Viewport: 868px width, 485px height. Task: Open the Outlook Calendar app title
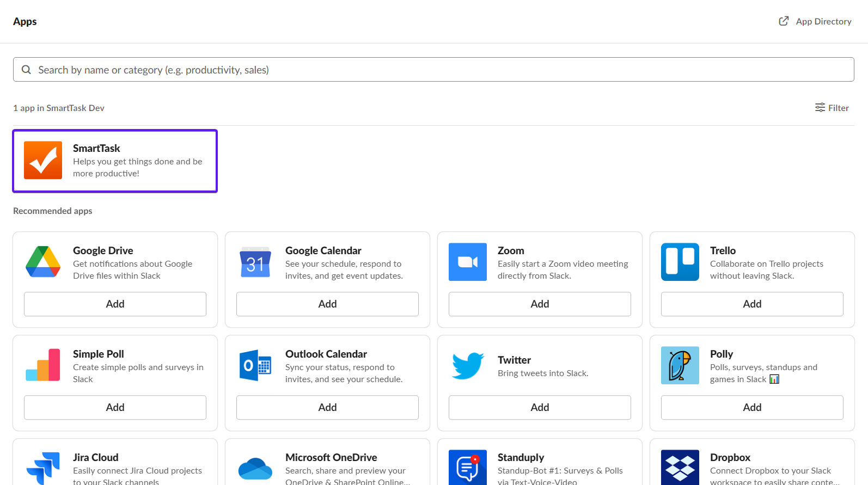(326, 354)
